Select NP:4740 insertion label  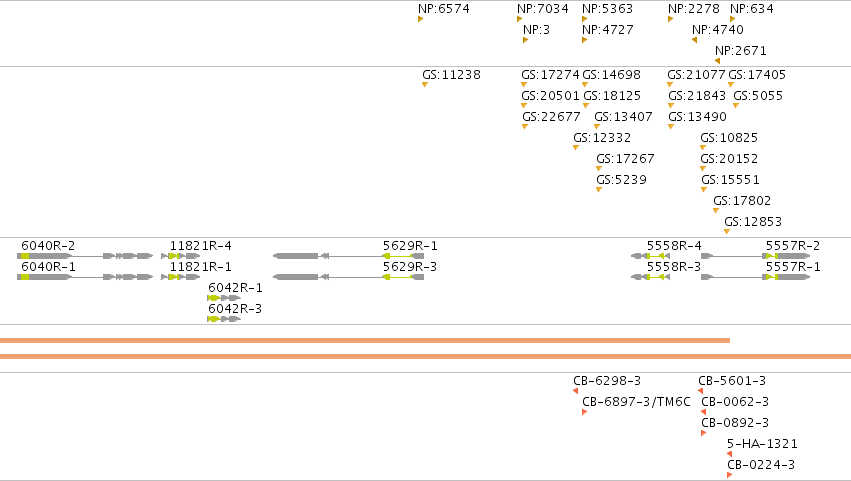[x=717, y=30]
